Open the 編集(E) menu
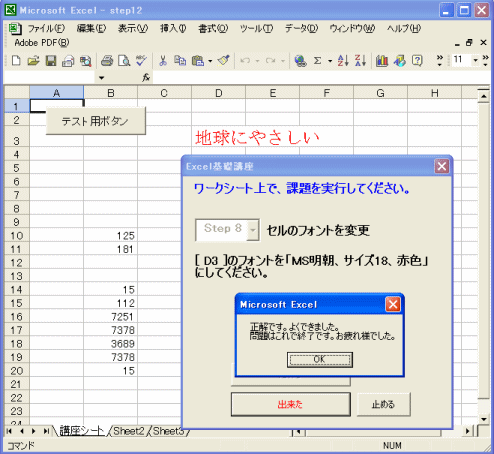The width and height of the screenshot is (494, 454). [x=91, y=29]
